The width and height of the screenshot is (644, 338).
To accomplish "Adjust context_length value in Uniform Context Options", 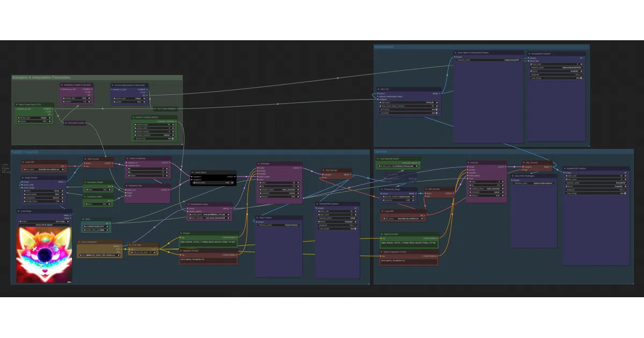I will click(154, 124).
